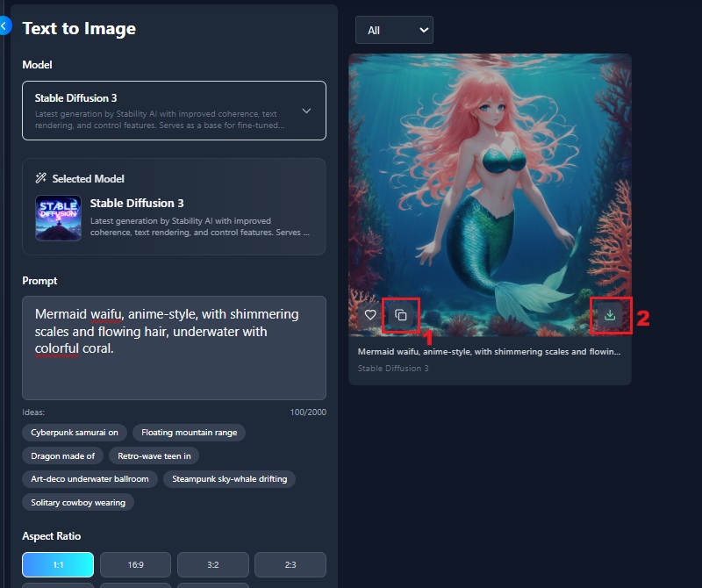Image resolution: width=702 pixels, height=588 pixels.
Task: Use the Dragon made of idea
Action: tap(62, 455)
